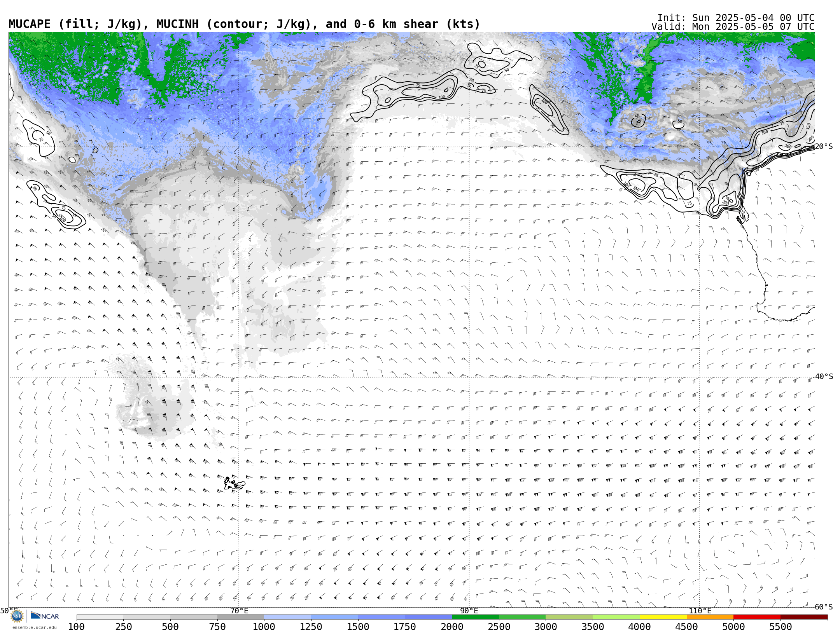The image size is (840, 632).
Task: Pick the red 5000–5500 color swatch
Action: (x=757, y=617)
